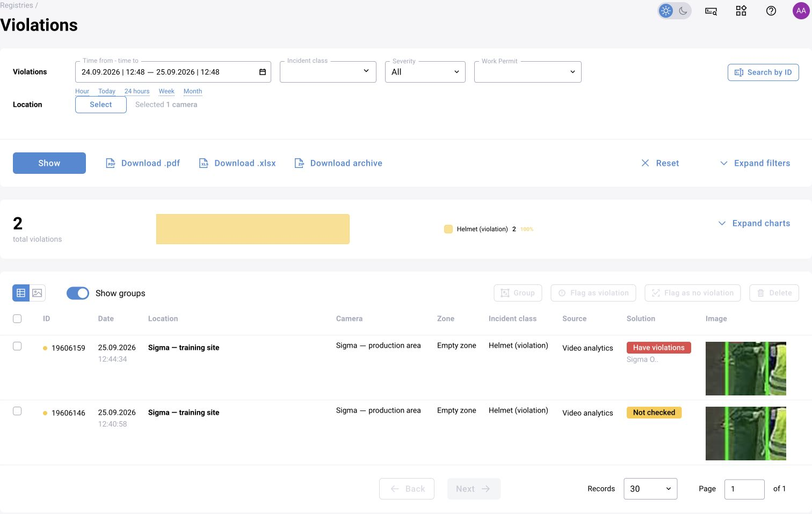Toggle Show groups switch
The image size is (812, 514).
[x=78, y=293]
